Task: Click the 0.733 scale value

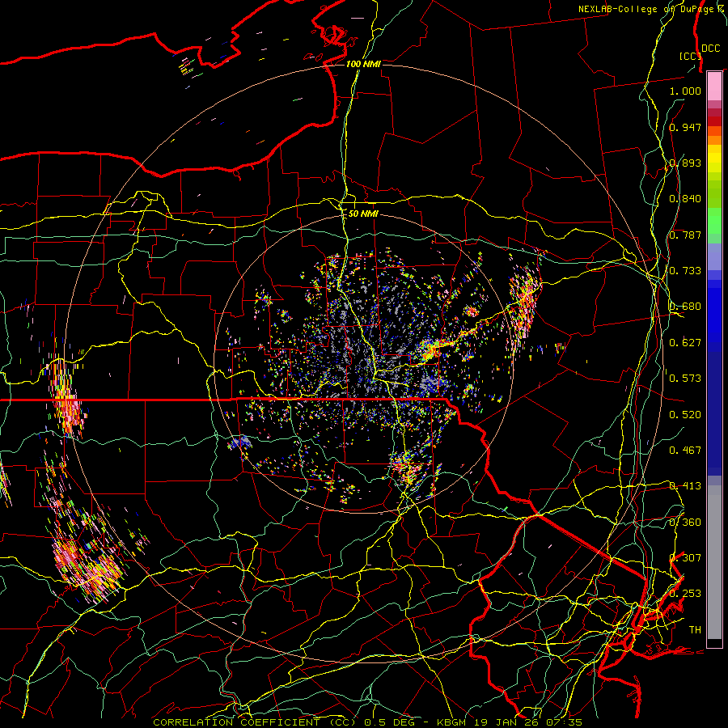Action: (685, 271)
